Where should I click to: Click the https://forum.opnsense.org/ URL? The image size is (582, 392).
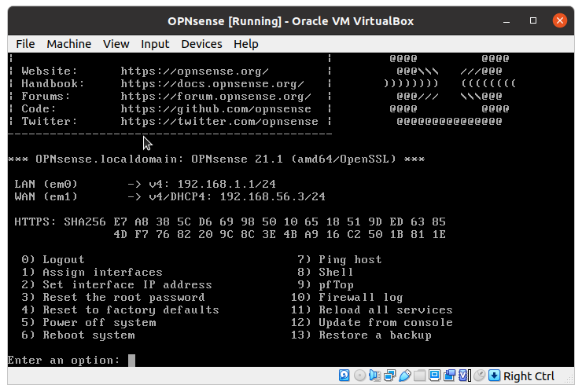[215, 96]
